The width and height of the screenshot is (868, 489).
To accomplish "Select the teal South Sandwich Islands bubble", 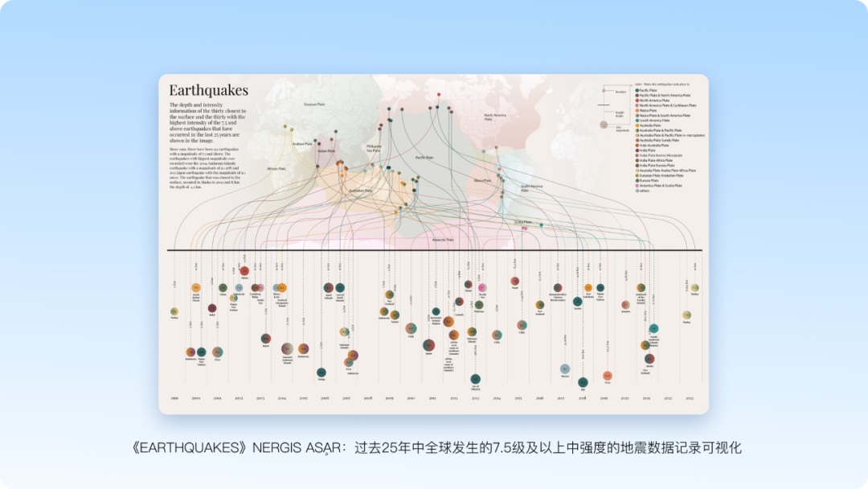I will pyautogui.click(x=653, y=328).
